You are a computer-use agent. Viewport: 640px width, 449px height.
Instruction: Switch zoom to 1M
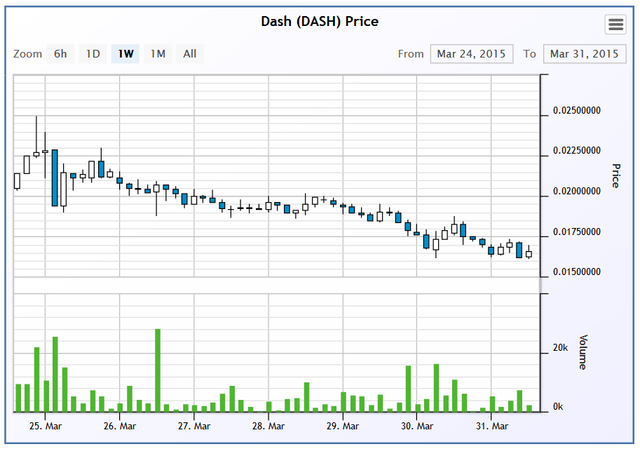point(158,54)
